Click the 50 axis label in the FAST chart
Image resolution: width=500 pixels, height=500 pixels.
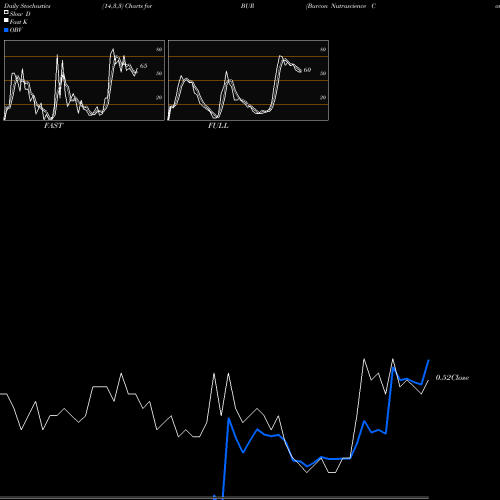coord(159,73)
